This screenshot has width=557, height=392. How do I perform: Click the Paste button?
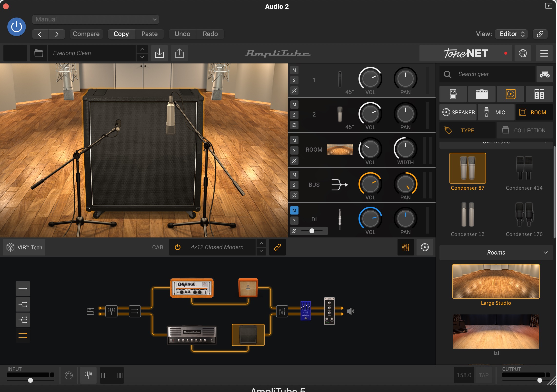pyautogui.click(x=149, y=34)
